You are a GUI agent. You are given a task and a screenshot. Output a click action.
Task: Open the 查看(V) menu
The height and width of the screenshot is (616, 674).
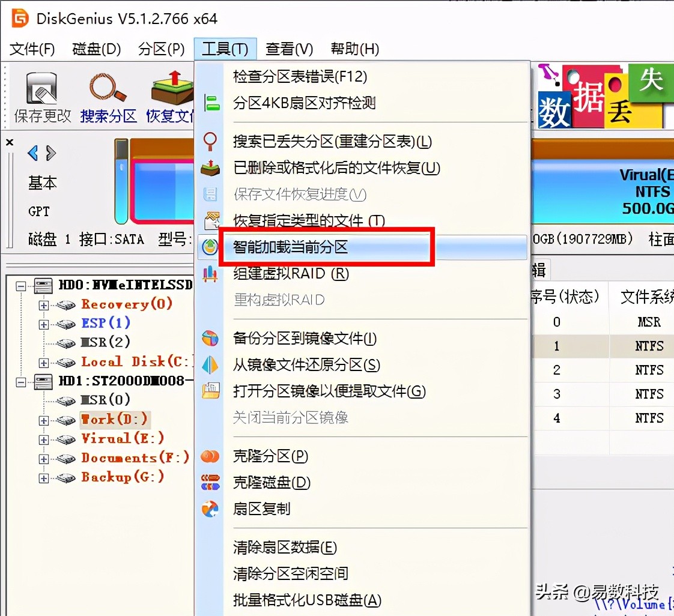point(289,49)
